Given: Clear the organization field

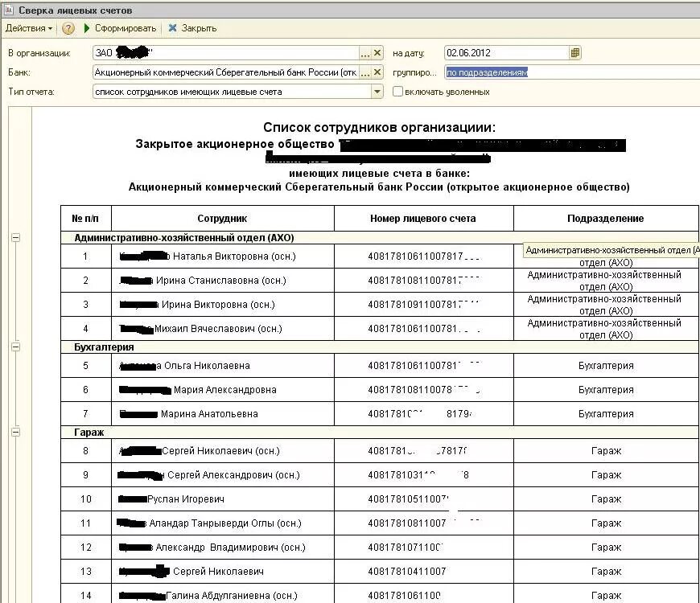Looking at the screenshot, I should (377, 54).
